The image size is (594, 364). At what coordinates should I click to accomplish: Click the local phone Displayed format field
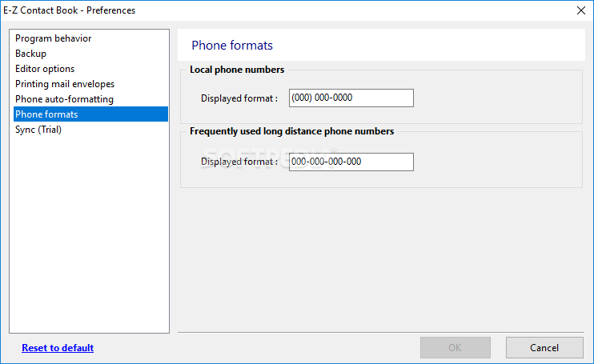[x=351, y=98]
